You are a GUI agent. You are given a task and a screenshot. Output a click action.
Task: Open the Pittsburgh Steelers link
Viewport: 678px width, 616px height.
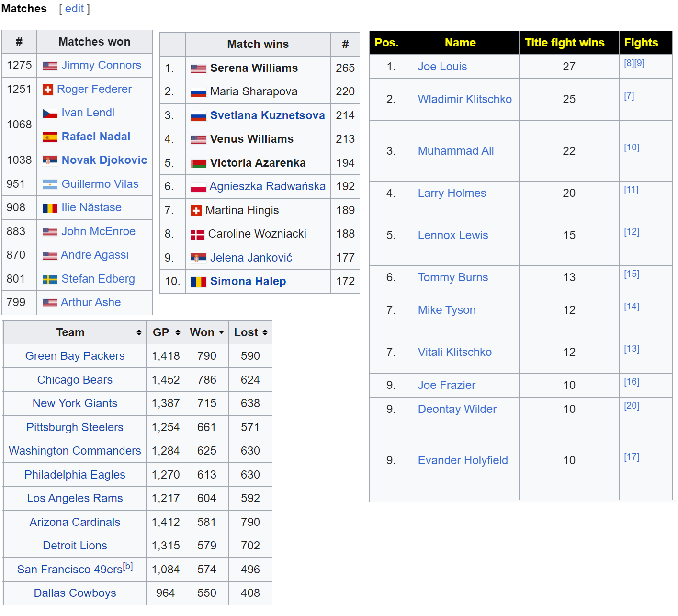click(75, 427)
